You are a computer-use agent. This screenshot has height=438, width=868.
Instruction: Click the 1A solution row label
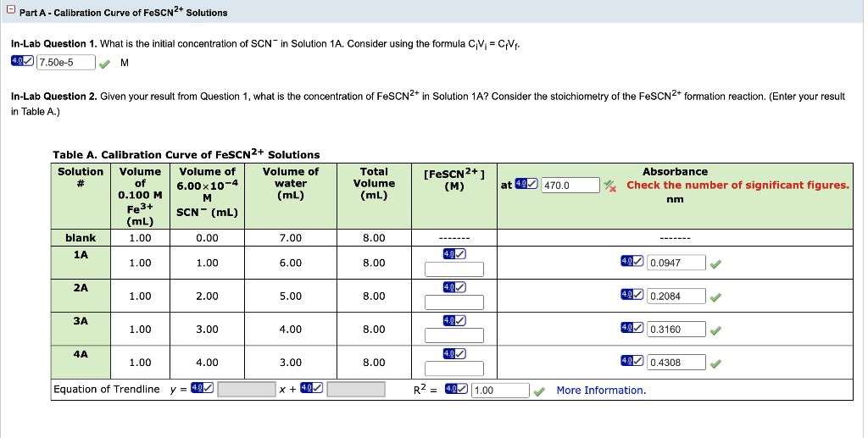81,254
